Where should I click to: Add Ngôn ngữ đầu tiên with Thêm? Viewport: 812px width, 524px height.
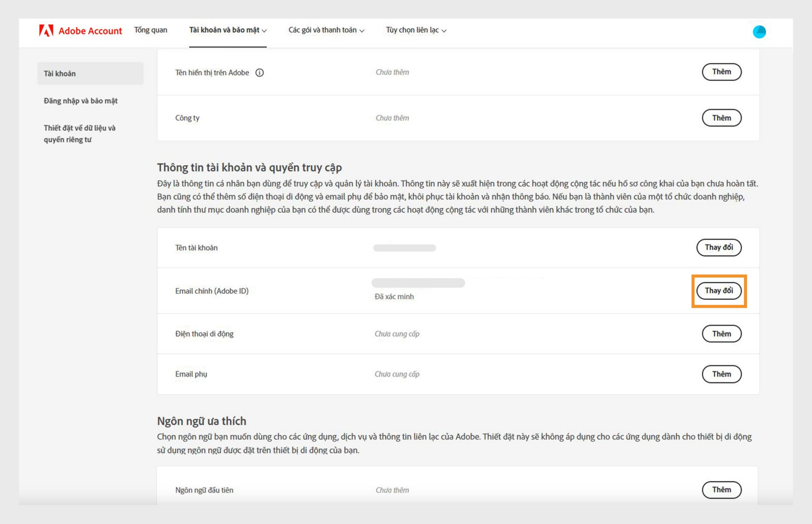click(721, 490)
